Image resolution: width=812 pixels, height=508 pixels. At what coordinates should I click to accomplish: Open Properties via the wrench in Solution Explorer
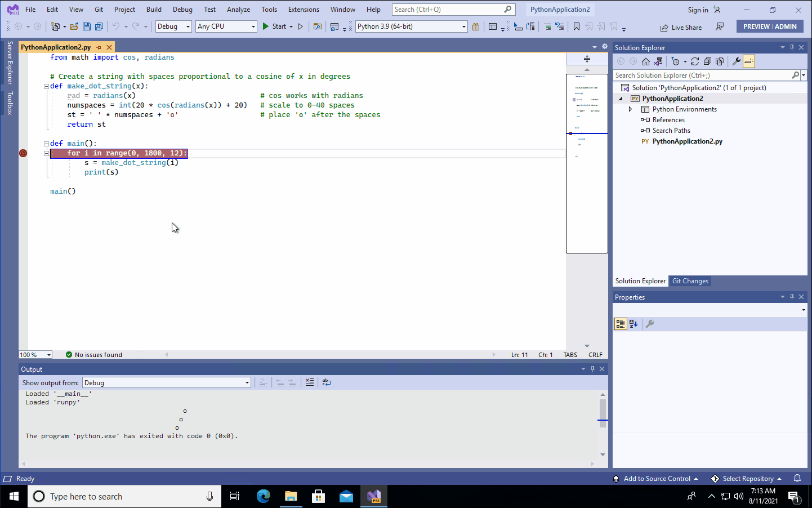736,61
